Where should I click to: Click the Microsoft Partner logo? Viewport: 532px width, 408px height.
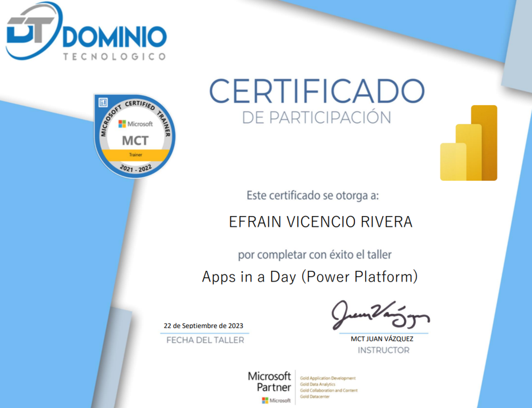click(269, 381)
